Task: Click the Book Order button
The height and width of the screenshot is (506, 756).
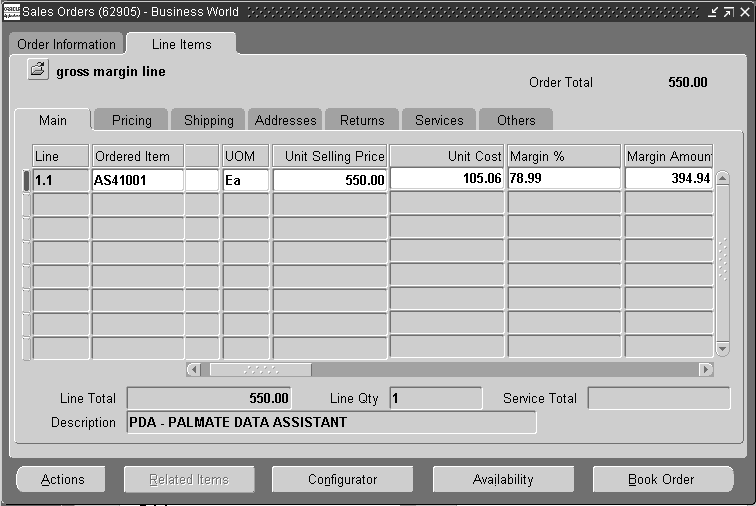Action: [x=662, y=479]
